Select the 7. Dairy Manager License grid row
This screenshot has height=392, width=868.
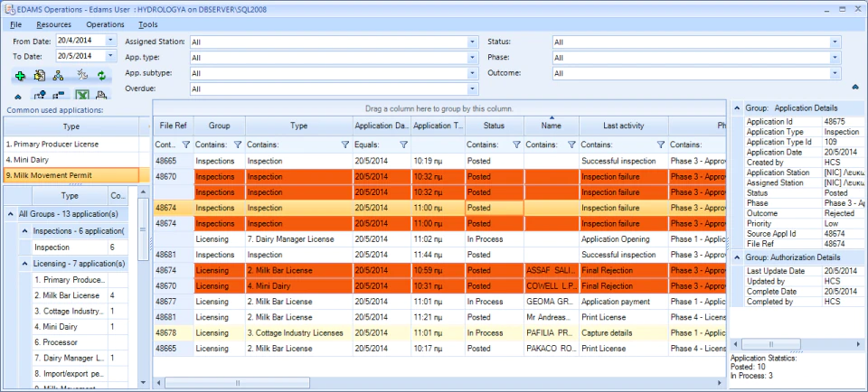pyautogui.click(x=439, y=239)
